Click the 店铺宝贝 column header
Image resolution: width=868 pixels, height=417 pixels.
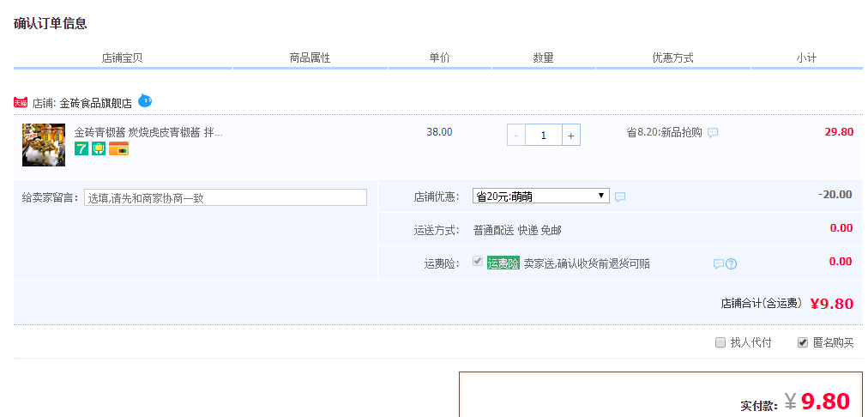[123, 57]
